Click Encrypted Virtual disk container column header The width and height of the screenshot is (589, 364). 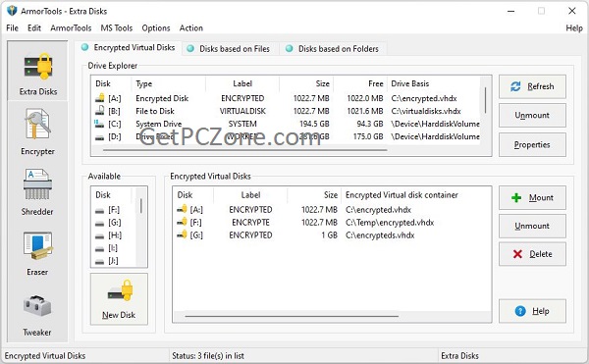[416, 195]
